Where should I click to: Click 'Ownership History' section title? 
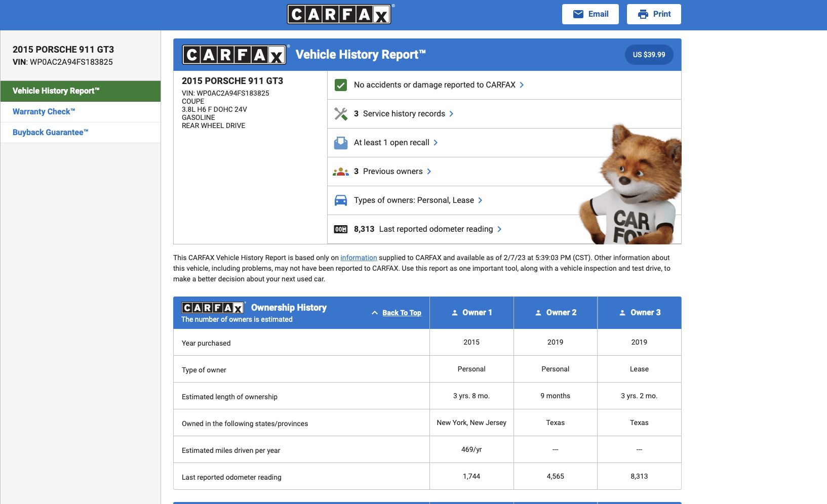pos(289,308)
